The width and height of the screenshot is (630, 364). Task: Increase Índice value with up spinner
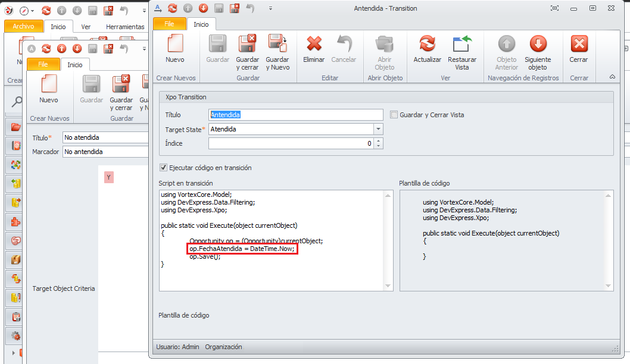[379, 141]
